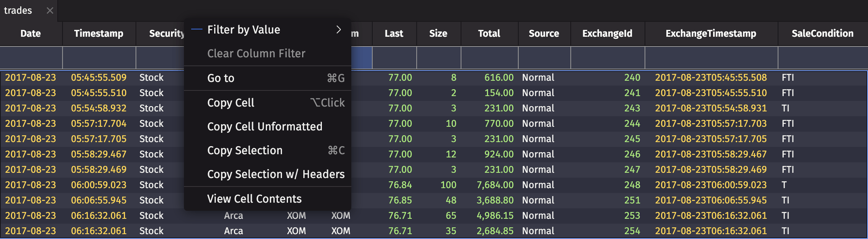This screenshot has width=868, height=239.
Task: Click the Timestamp column header
Action: point(99,34)
